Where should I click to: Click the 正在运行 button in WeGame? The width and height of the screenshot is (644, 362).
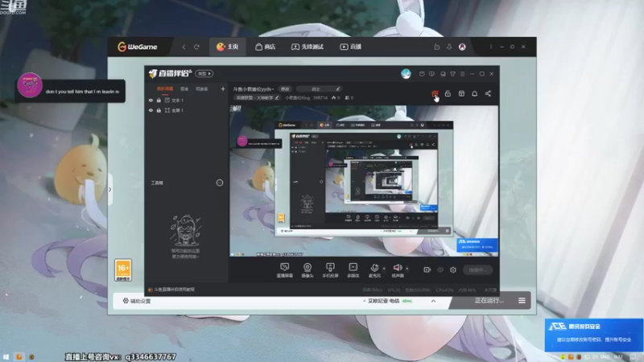coord(489,300)
